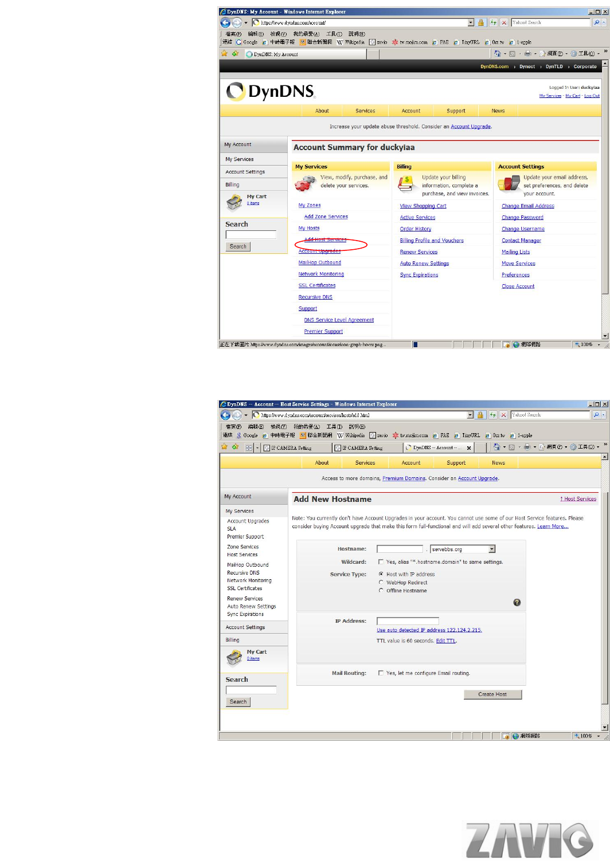The height and width of the screenshot is (868, 610).
Task: Expand address bar dropdown in Host Service Settings window
Action: pyautogui.click(x=470, y=415)
